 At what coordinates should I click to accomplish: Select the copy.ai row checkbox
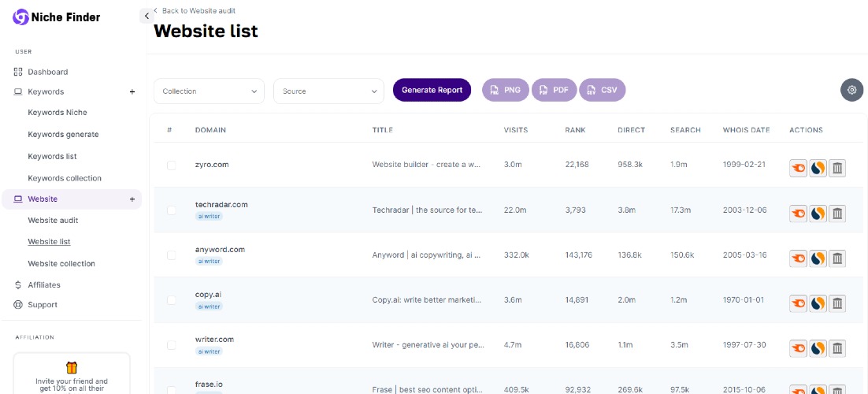[172, 299]
